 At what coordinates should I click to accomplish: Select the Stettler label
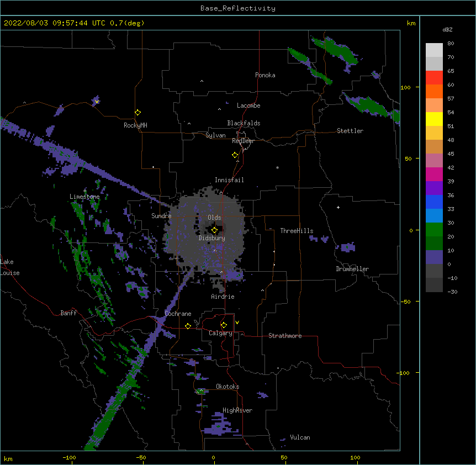click(350, 131)
